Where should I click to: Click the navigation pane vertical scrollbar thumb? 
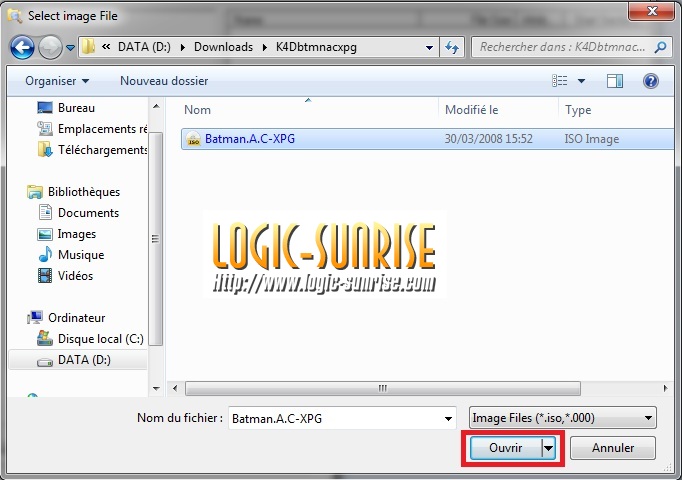(156, 239)
